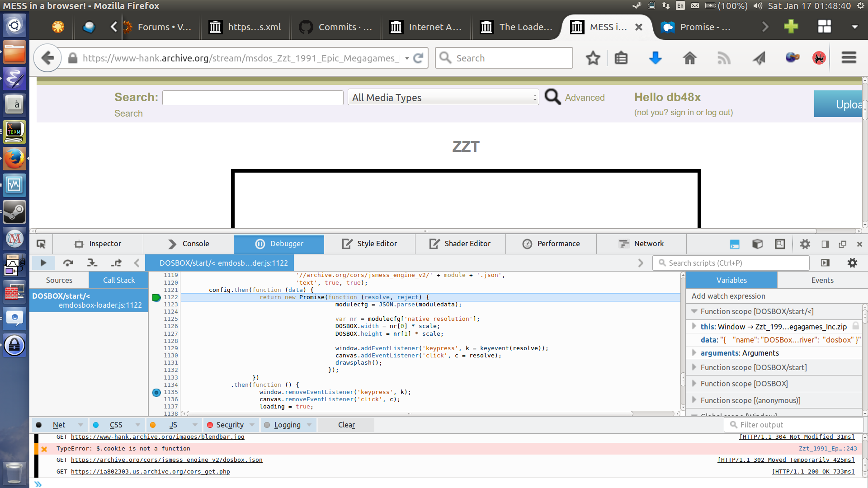This screenshot has height=488, width=868.
Task: Click the cors_get.php request link
Action: (151, 472)
